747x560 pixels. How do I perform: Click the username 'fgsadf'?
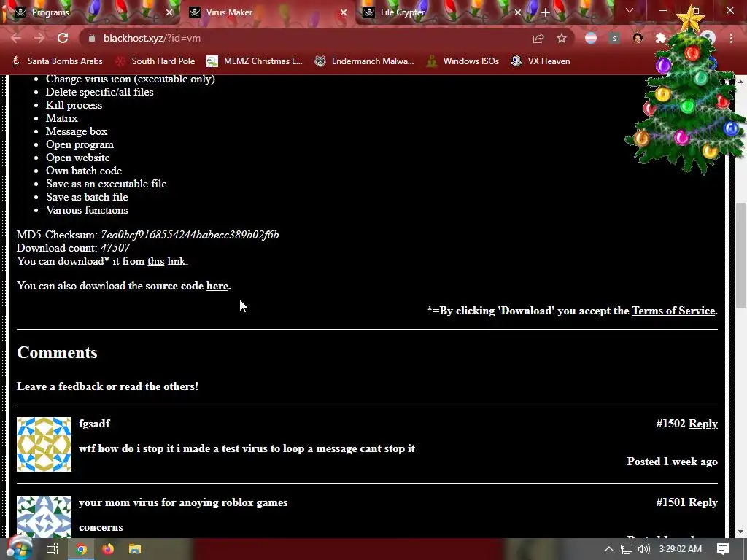point(94,424)
